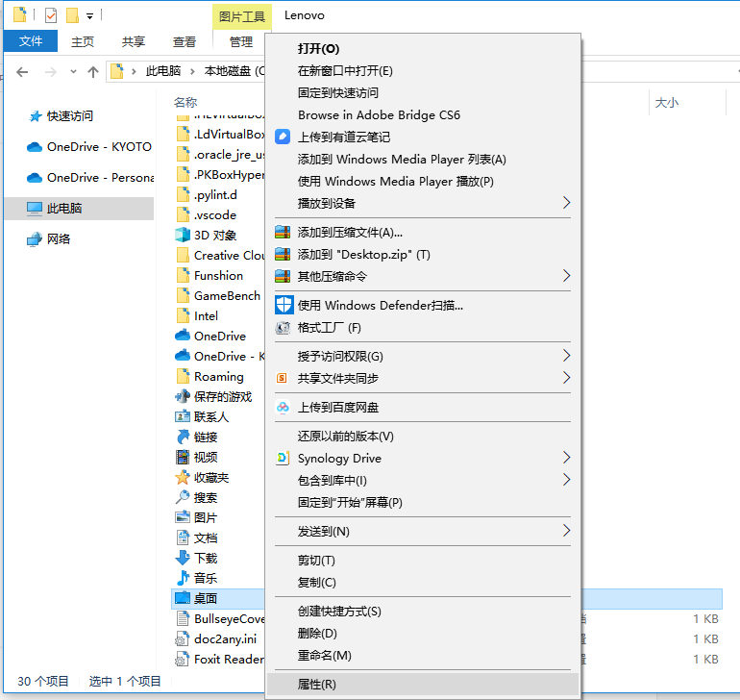Switch to the 主页 ribbon tab
This screenshot has width=740, height=700.
tap(83, 41)
